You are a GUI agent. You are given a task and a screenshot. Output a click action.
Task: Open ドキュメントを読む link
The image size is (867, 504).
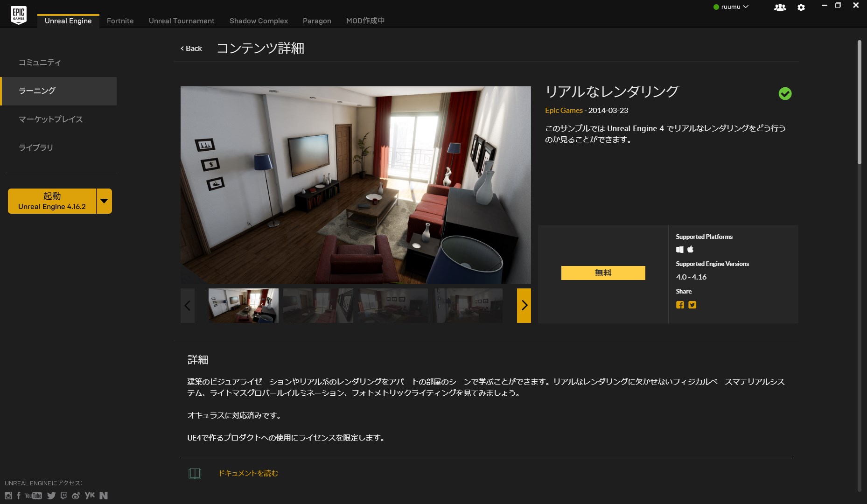(x=248, y=473)
